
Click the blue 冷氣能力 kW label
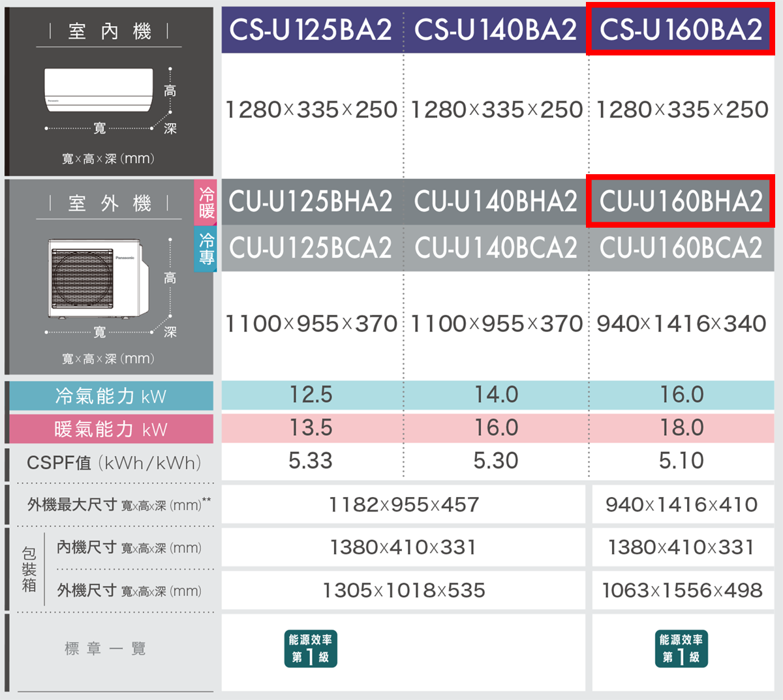(111, 396)
